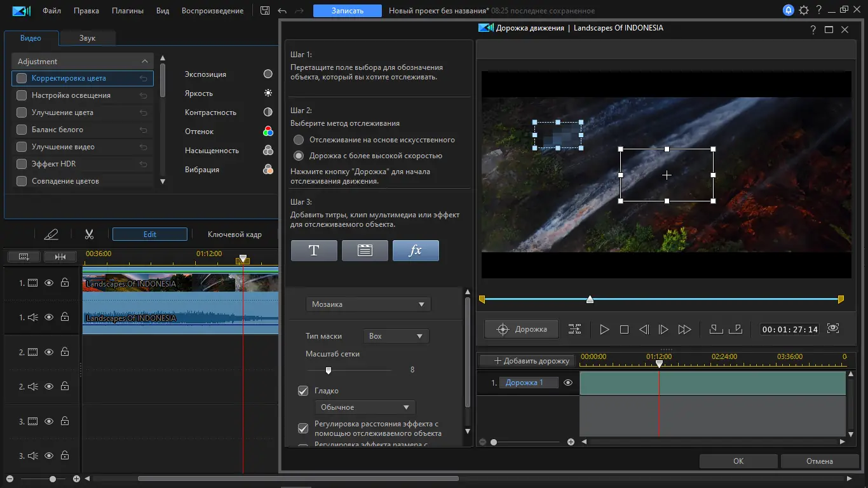
Task: Enable the Корректировка цвета checkbox
Action: (22, 78)
